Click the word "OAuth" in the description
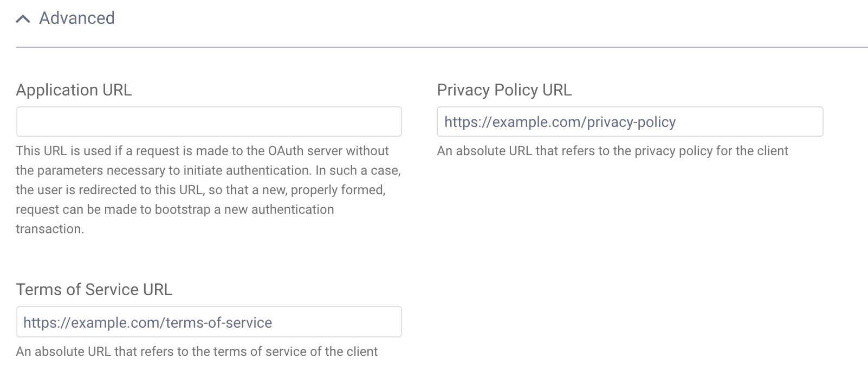Screen dimensions: 868x370 [286, 151]
